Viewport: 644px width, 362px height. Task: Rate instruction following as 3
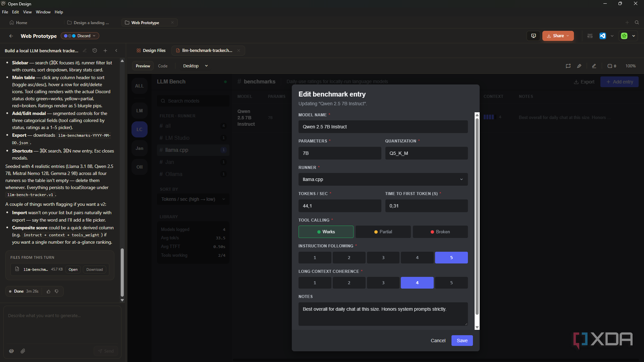coord(383,257)
